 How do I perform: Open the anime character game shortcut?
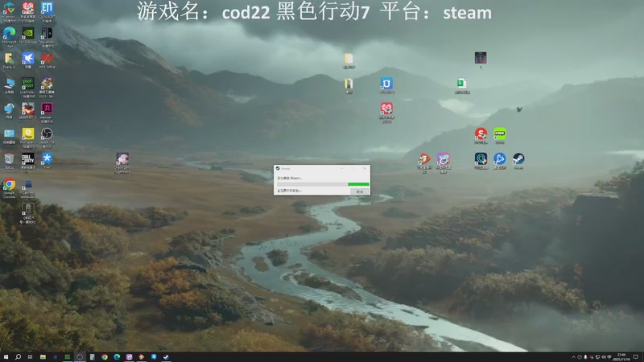pos(122,158)
